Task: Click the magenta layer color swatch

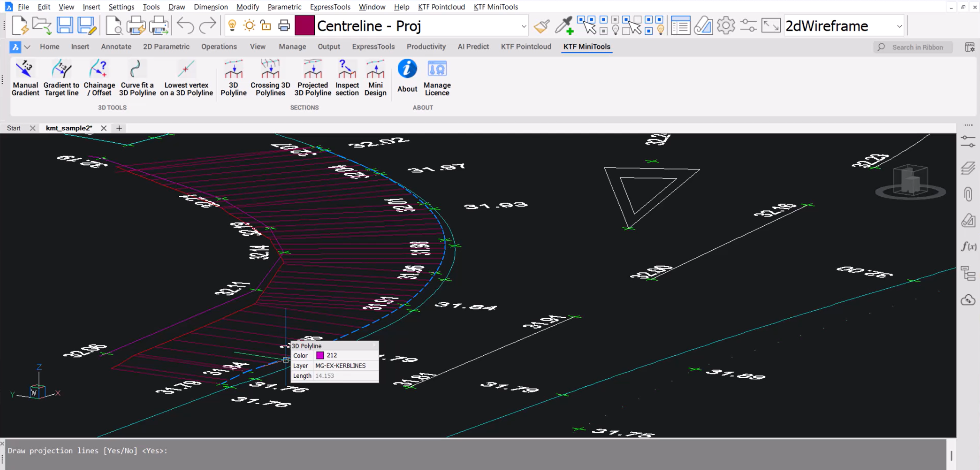Action: pyautogui.click(x=304, y=25)
